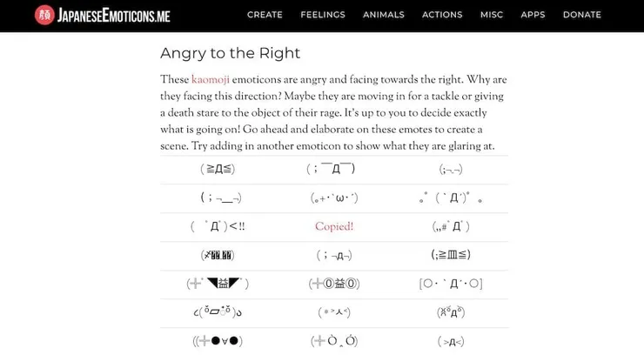The height and width of the screenshot is (355, 644).
Task: Copy the [○･｀Д´･○] bracket emoticon
Action: 451,285
